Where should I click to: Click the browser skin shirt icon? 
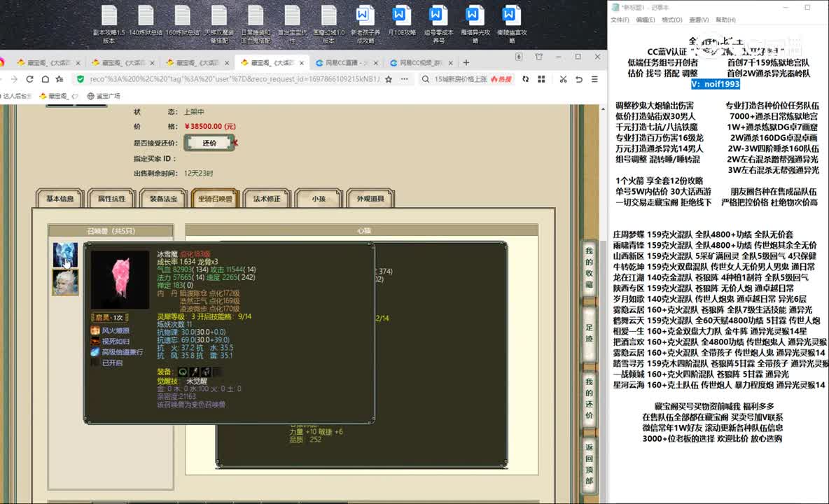(x=538, y=57)
